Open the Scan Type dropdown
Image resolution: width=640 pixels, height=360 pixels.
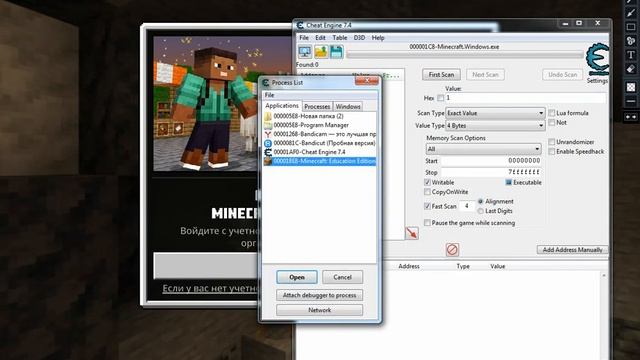[495, 113]
